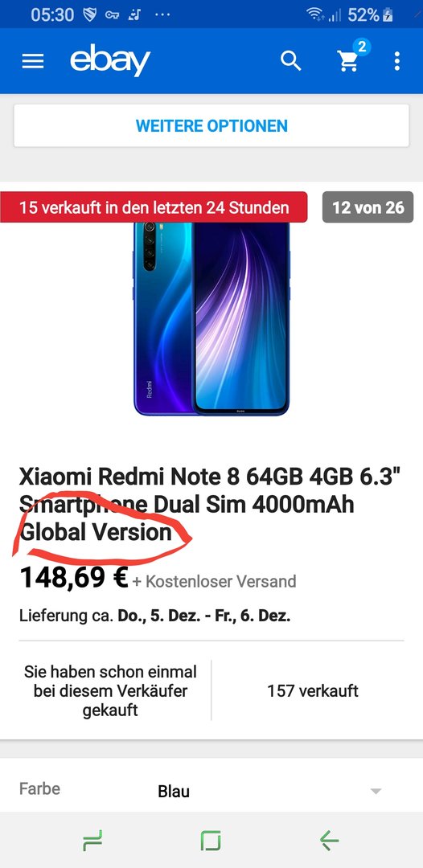
Task: Open the Redmi Note 8 product image
Action: (211, 319)
